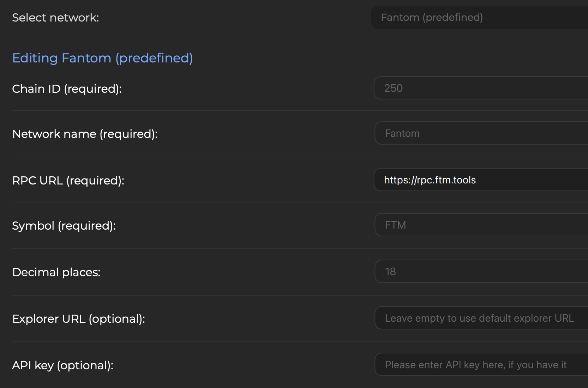This screenshot has width=588, height=388.
Task: Open the Select network dropdown
Action: click(480, 17)
